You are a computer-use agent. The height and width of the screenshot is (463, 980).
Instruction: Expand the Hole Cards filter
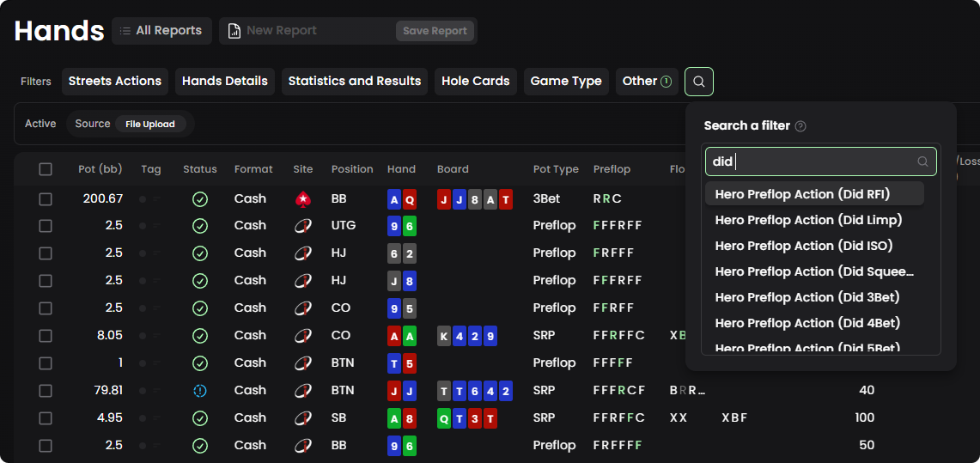(x=475, y=82)
